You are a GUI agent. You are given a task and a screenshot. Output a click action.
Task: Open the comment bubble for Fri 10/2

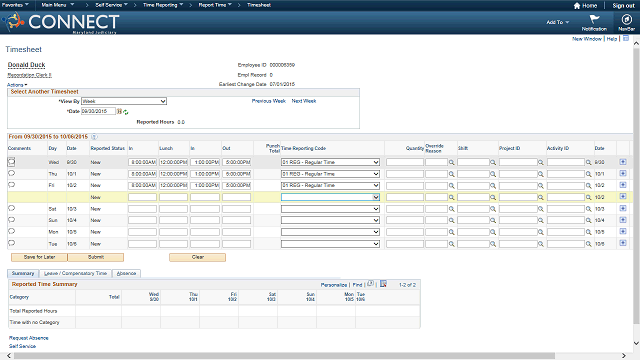coord(11,185)
